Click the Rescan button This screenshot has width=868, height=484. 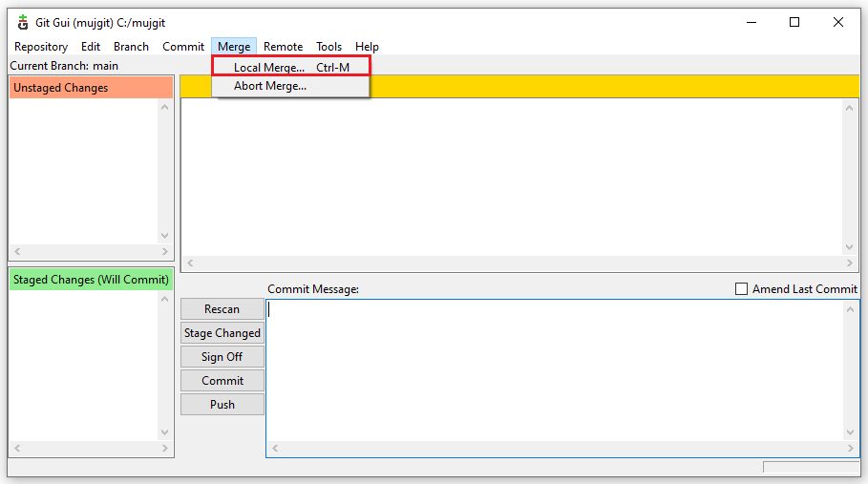click(x=222, y=309)
